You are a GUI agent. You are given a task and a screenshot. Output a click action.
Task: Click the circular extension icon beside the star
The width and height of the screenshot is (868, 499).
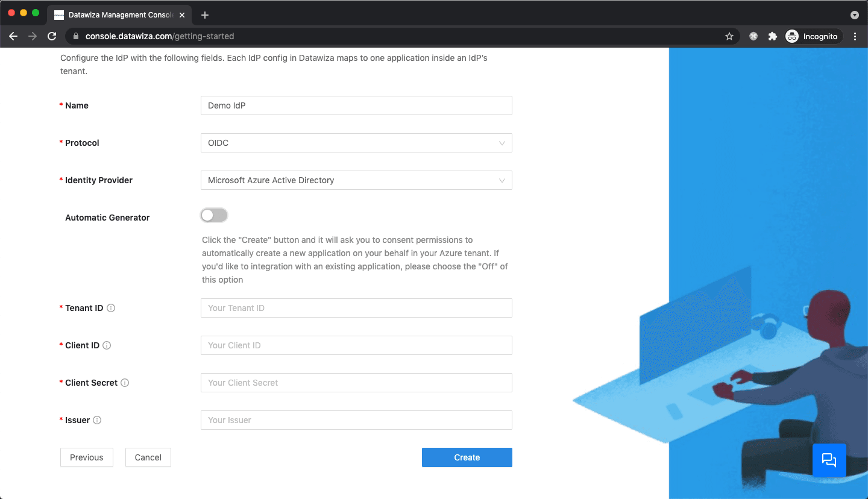point(753,36)
